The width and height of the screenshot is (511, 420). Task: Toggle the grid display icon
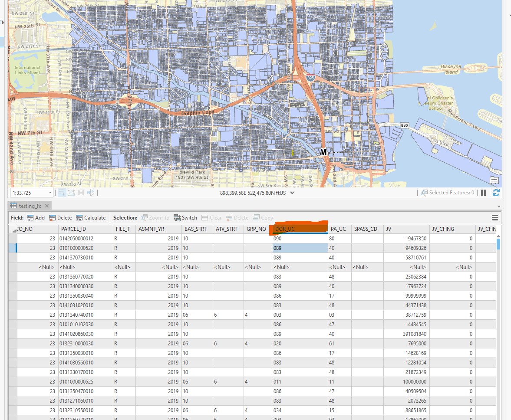click(x=81, y=193)
